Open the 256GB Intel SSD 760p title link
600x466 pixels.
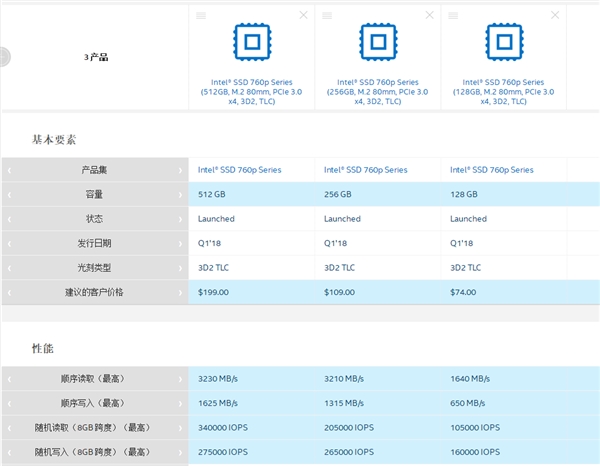coord(376,92)
